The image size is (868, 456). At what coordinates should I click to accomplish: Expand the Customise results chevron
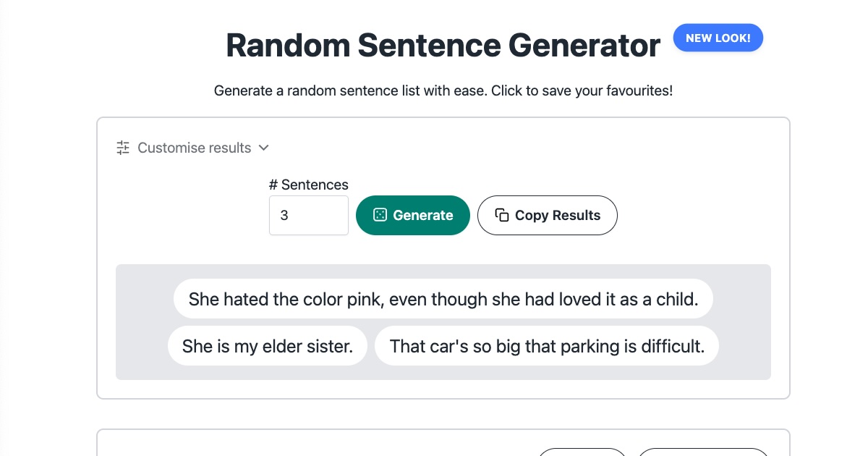tap(264, 148)
